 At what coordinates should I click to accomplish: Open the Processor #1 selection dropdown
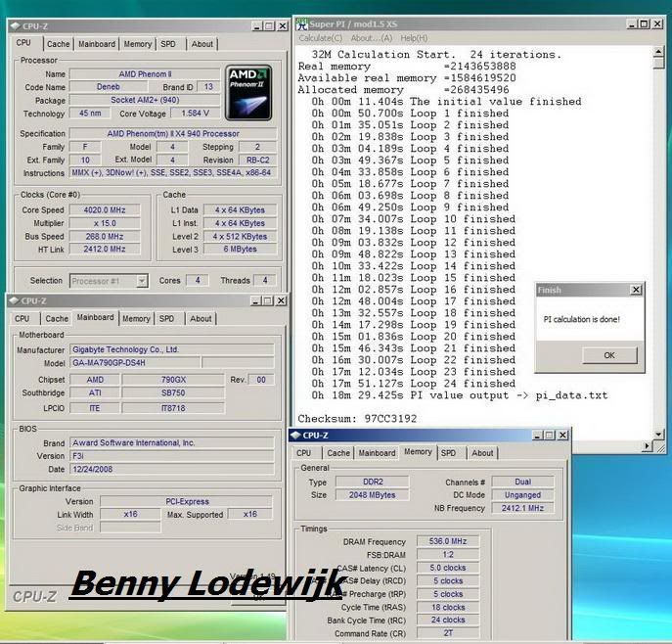pos(142,281)
